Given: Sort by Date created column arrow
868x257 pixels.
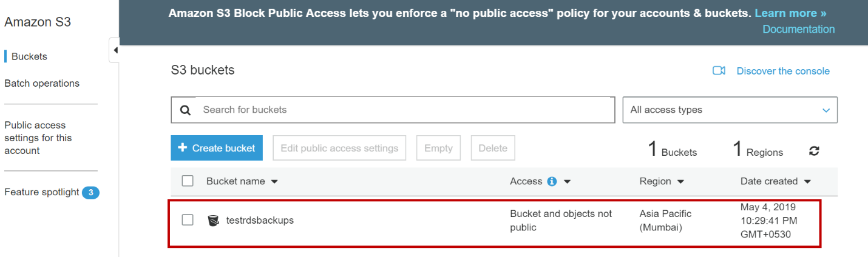Looking at the screenshot, I should click(x=807, y=182).
